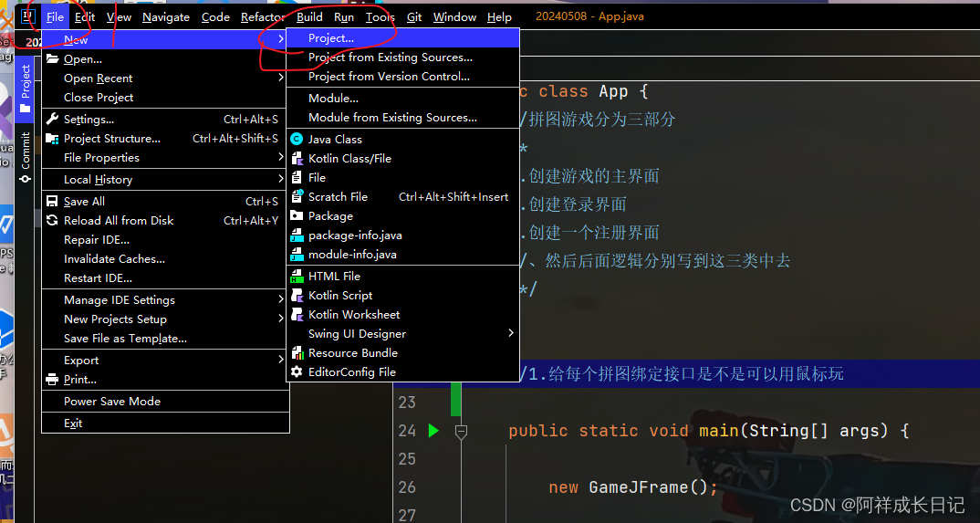Toggle Power Save Mode
This screenshot has height=523, width=980.
pos(112,402)
